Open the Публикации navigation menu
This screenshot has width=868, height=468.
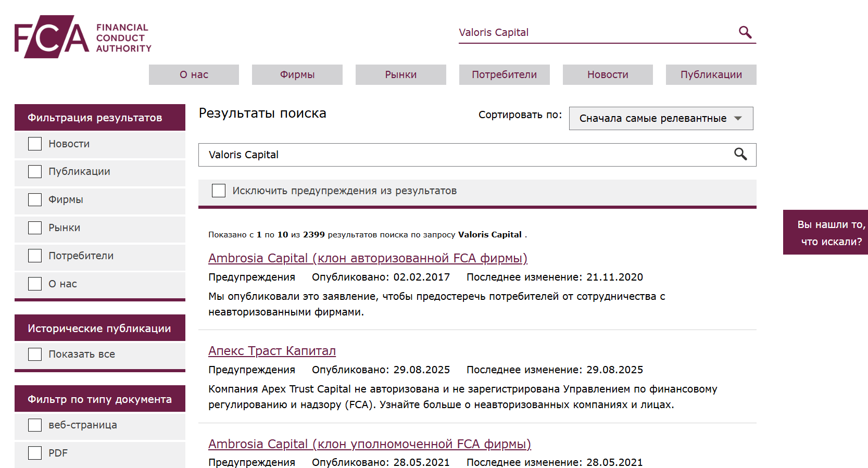(711, 74)
